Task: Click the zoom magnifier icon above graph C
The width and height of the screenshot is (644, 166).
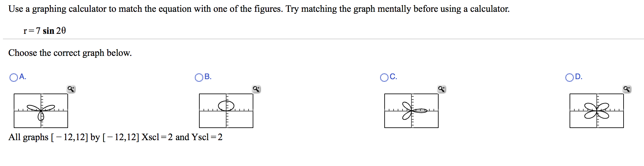Action: point(442,89)
